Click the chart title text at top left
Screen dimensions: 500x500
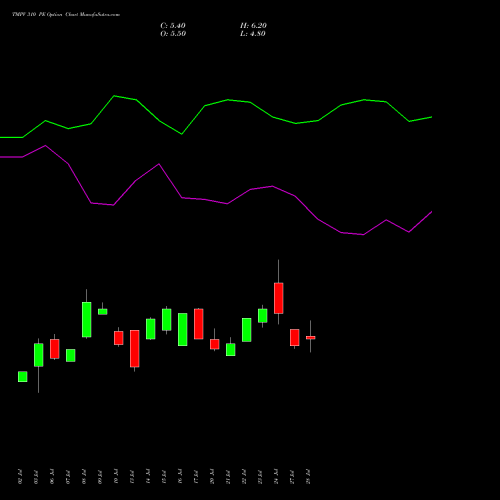pos(66,15)
